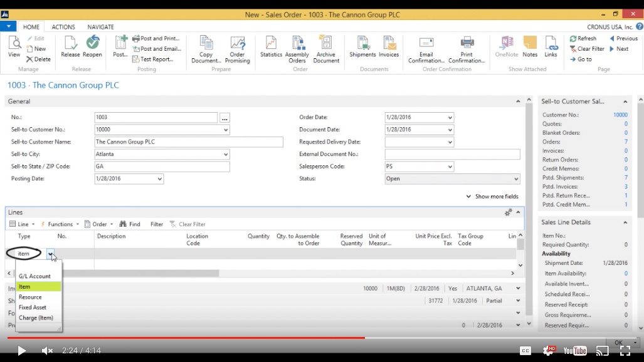Image resolution: width=644 pixels, height=362 pixels.
Task: Open the Line menu in Lines toolbar
Action: (22, 224)
